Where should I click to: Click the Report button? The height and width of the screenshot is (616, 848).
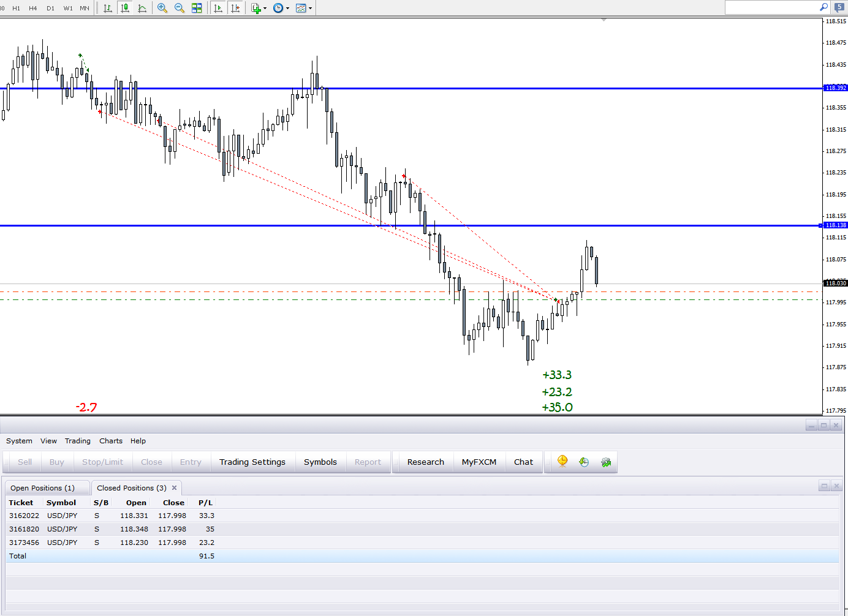click(368, 462)
